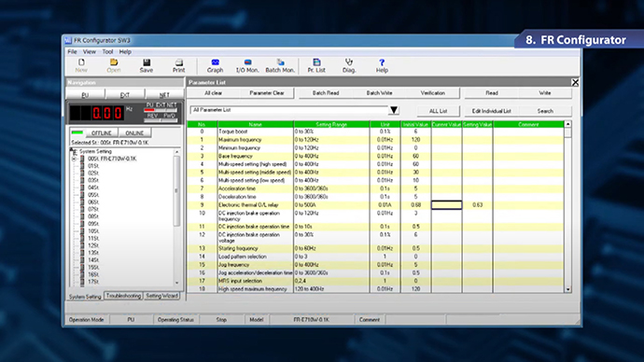Open the Batch Mon. tool
The width and height of the screenshot is (644, 362).
(280, 65)
